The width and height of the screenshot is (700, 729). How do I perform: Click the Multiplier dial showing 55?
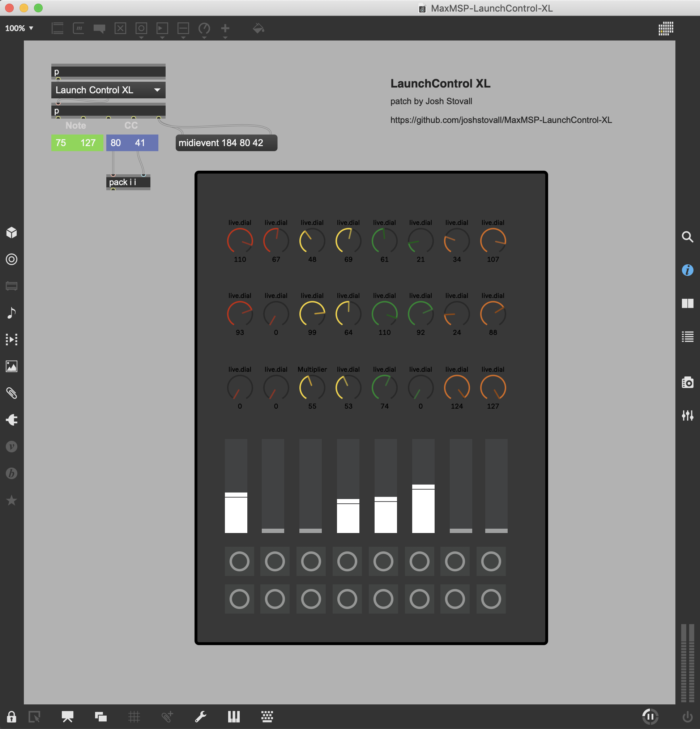(x=312, y=388)
